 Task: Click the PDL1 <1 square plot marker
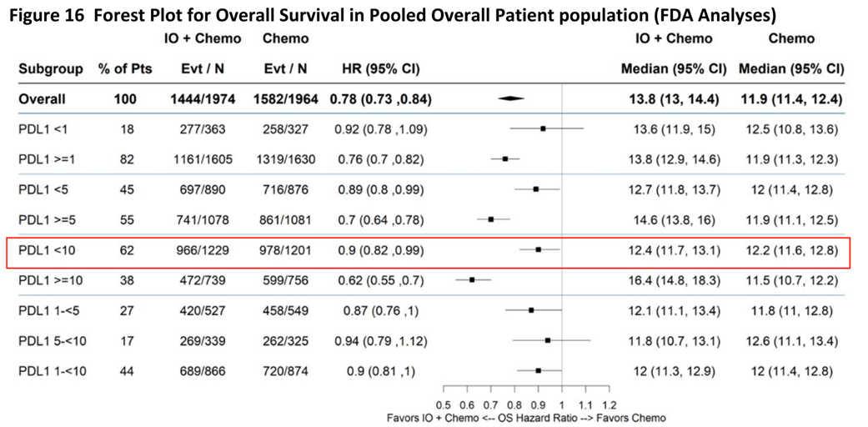point(543,129)
